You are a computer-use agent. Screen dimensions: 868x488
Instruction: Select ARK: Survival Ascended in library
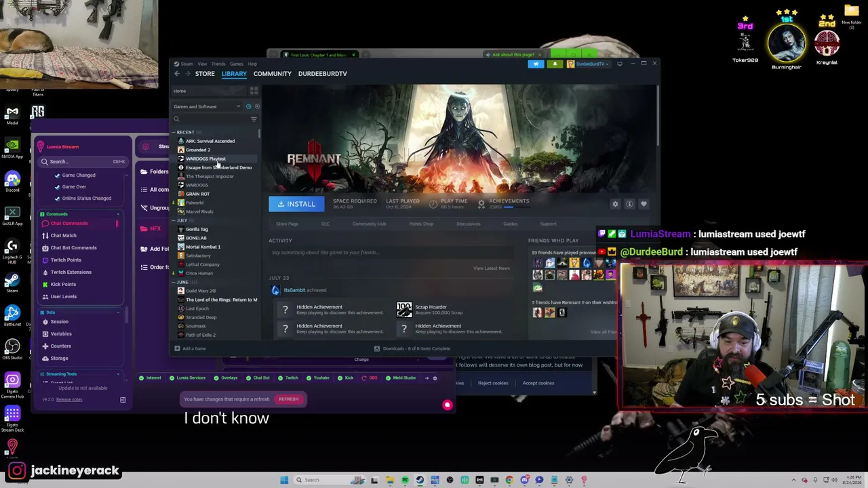(210, 141)
